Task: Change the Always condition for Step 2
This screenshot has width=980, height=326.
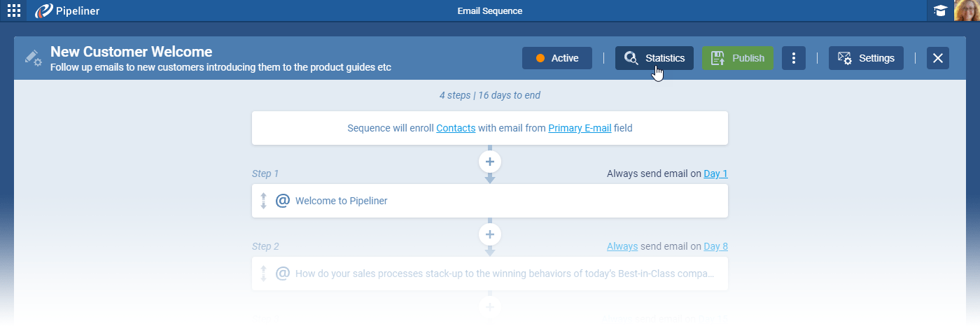Action: point(622,246)
